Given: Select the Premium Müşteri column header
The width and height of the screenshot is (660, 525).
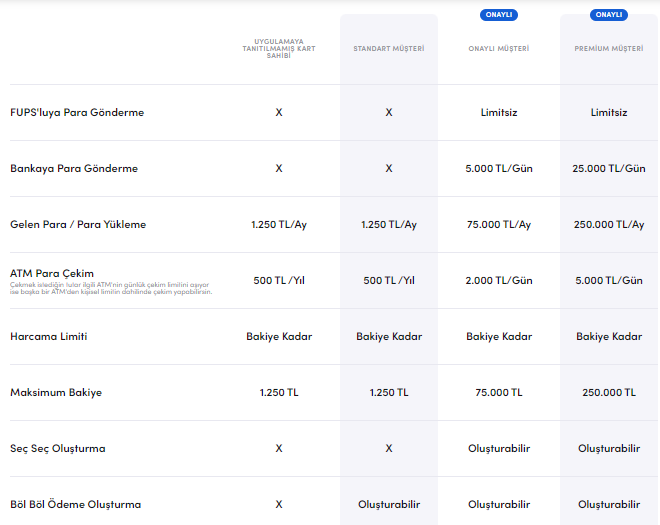Looking at the screenshot, I should point(609,49).
